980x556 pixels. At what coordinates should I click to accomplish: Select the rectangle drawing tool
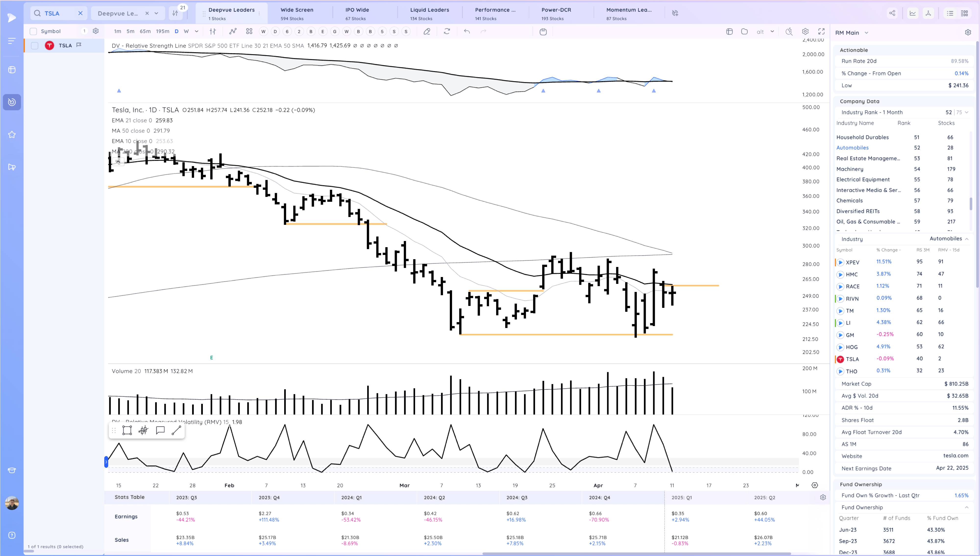(127, 430)
